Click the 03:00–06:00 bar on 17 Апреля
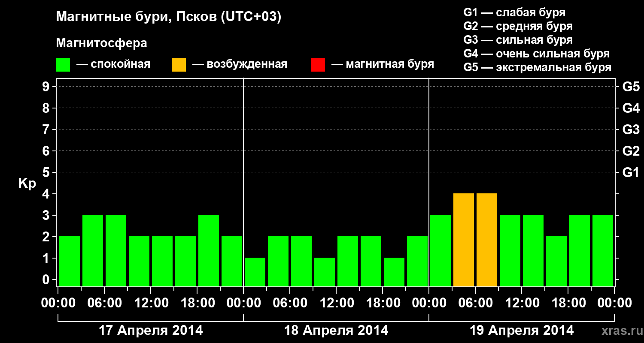 pyautogui.click(x=93, y=250)
